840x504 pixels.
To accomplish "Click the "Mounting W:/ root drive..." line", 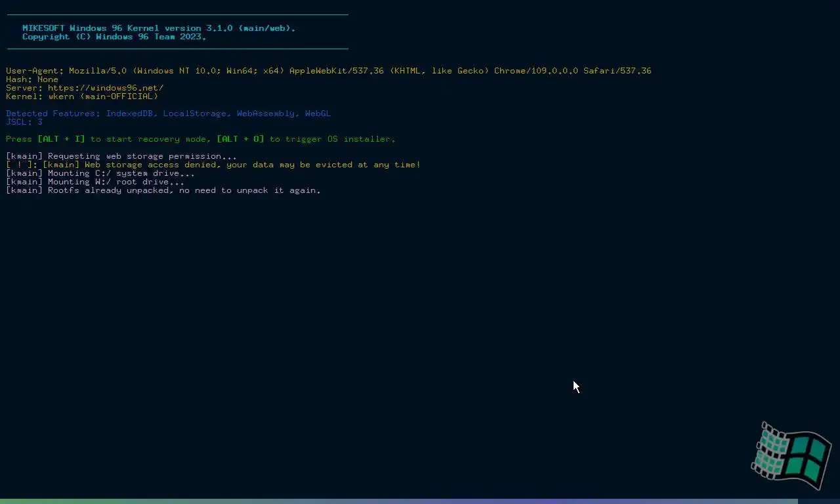I will [95, 182].
